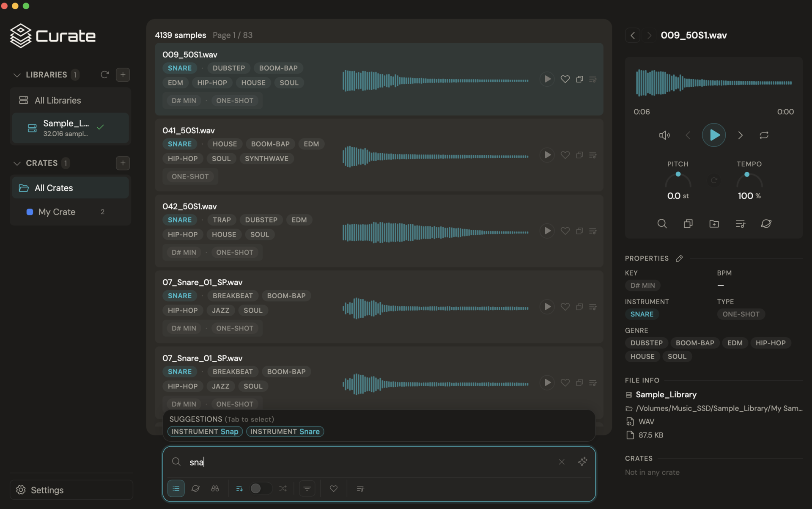Add a new library with plus button

pyautogui.click(x=123, y=74)
